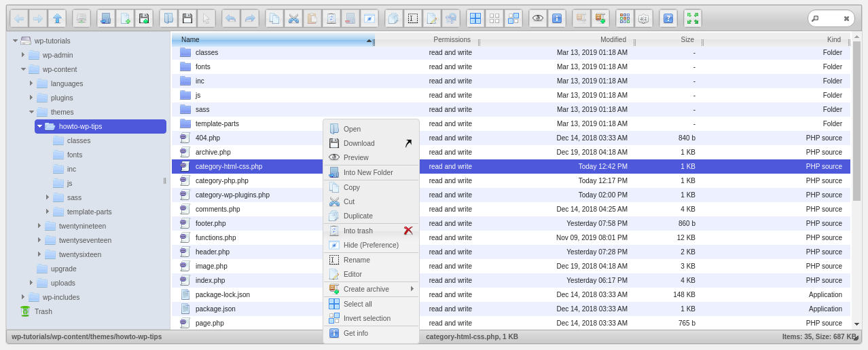Toggle icons/list view with the colored grid icon
Viewport: 868px width, 350px height.
pos(625,18)
